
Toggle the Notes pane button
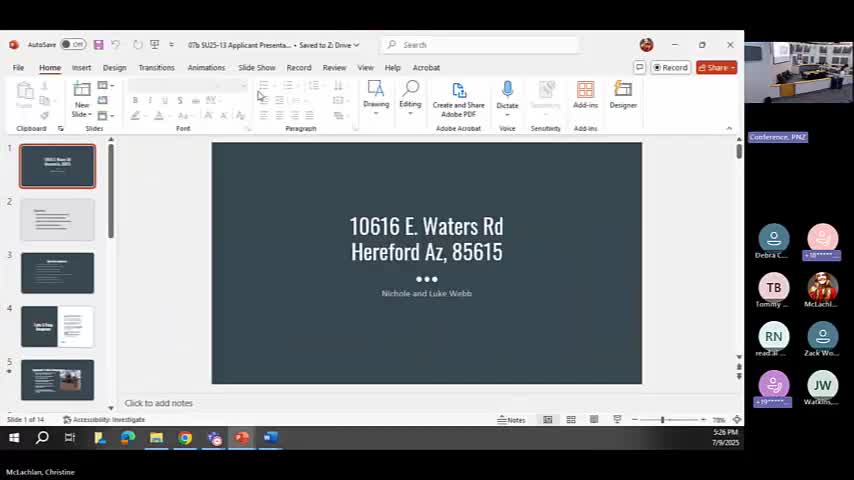pyautogui.click(x=511, y=420)
